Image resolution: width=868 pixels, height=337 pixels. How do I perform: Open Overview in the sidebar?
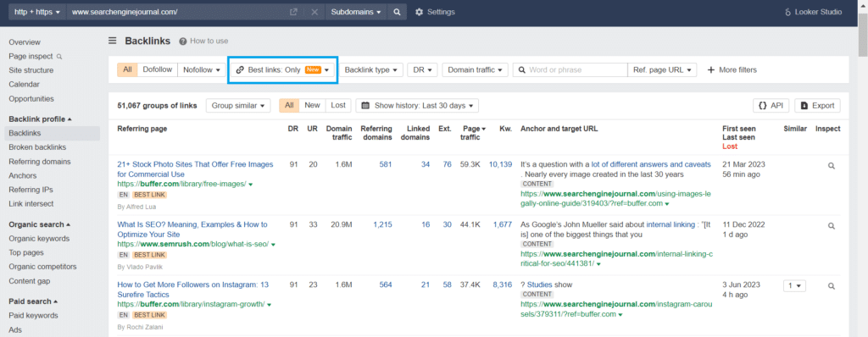coord(25,42)
